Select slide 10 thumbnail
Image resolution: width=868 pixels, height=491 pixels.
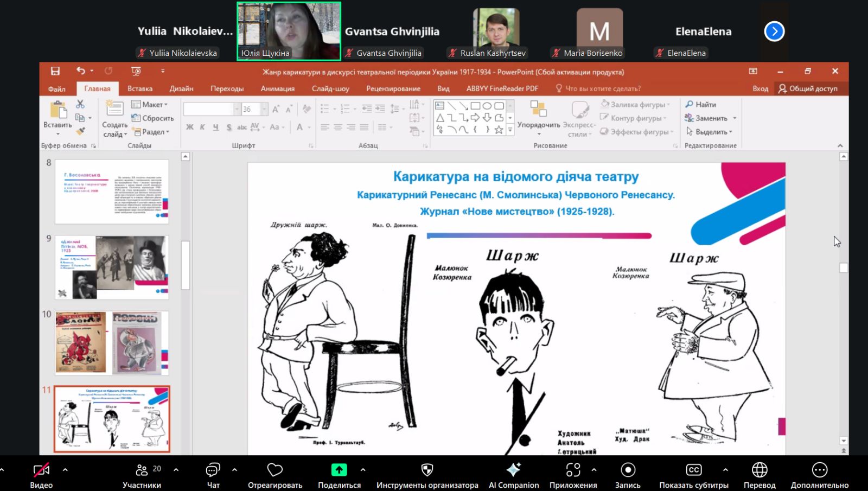[x=112, y=343]
